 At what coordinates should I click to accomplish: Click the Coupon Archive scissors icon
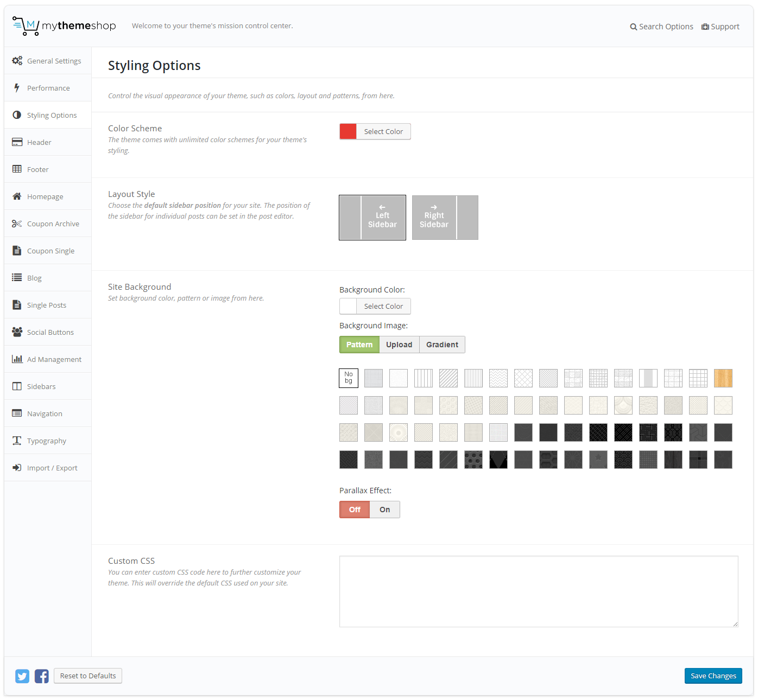pos(17,224)
